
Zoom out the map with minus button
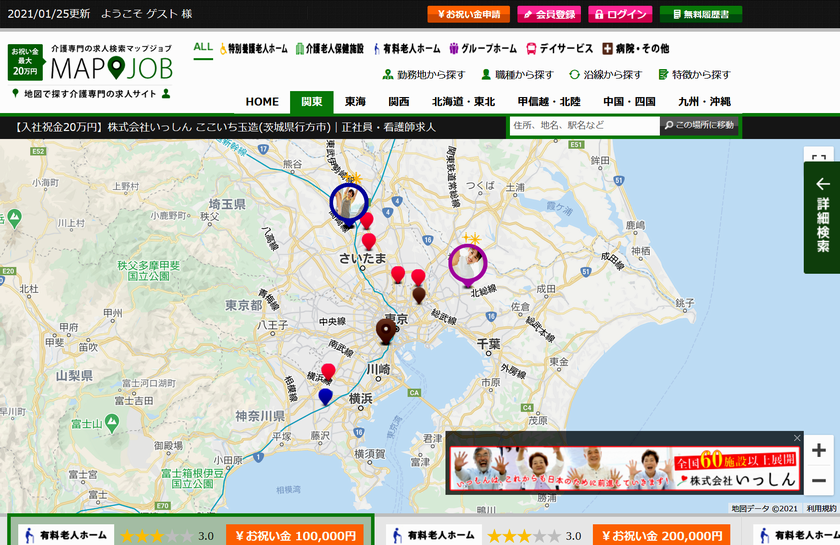coord(818,481)
